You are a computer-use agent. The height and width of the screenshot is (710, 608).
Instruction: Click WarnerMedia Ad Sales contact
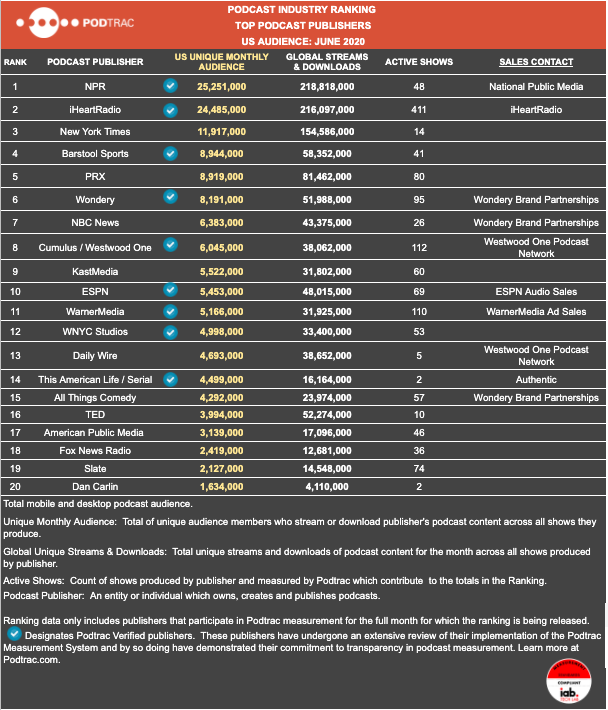(536, 312)
